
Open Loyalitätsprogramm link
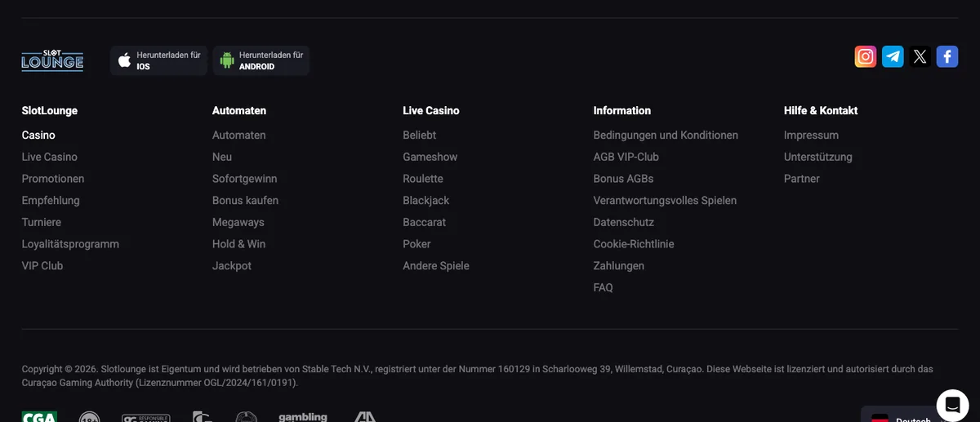70,244
